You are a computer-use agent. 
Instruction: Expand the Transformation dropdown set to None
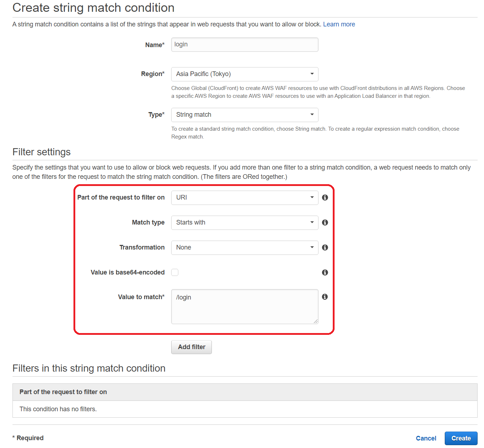(x=245, y=248)
